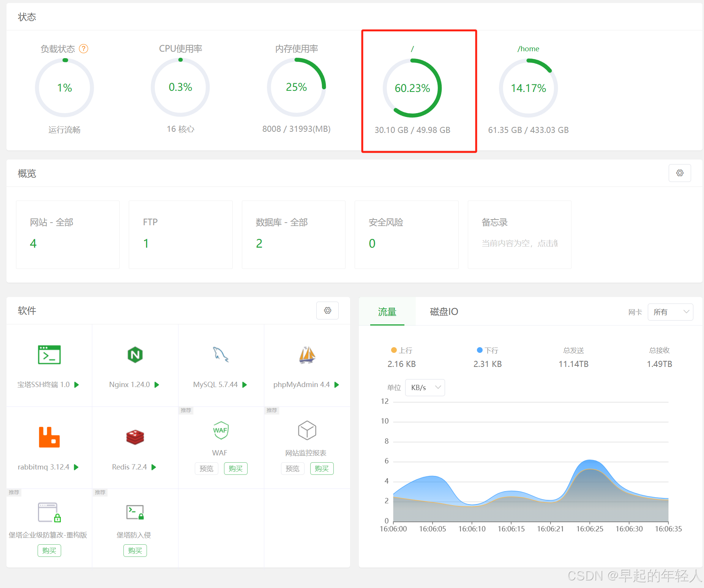Viewport: 704px width, 588px height.
Task: Click the MySQL dolphin icon
Action: pos(221,354)
